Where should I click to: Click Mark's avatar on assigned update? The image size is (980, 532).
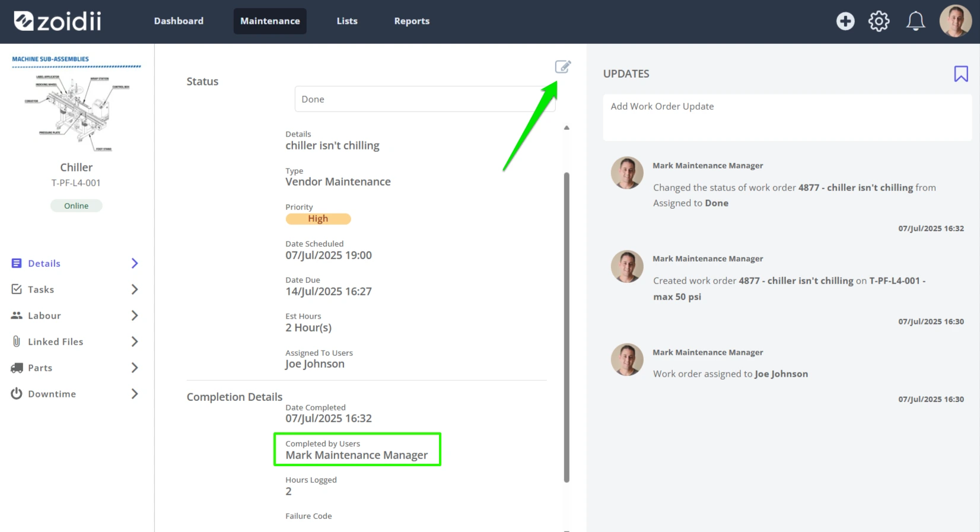(x=627, y=359)
